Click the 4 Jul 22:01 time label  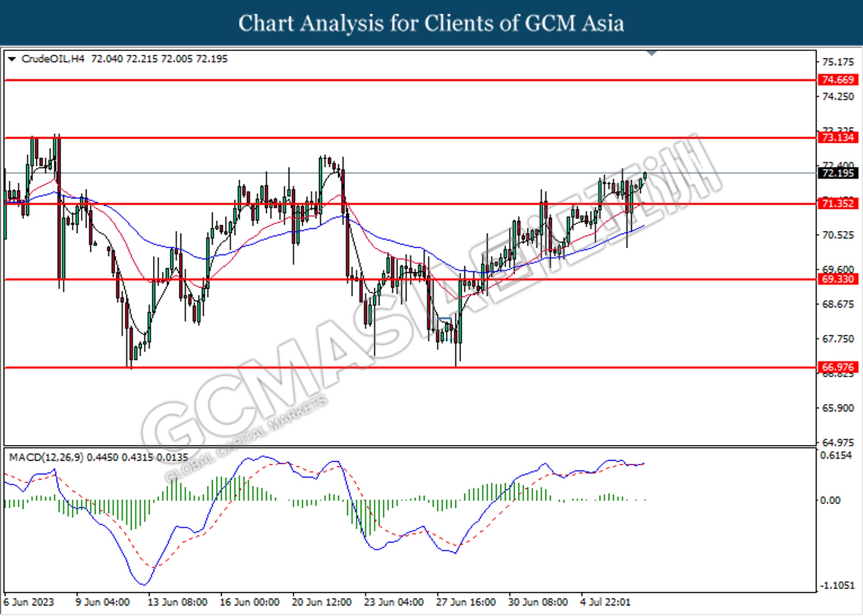click(605, 602)
